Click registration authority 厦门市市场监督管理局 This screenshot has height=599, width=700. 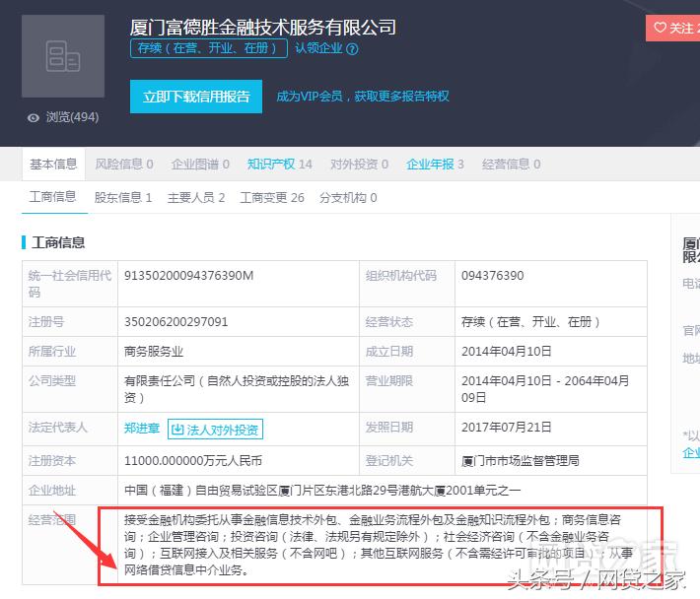point(521,460)
